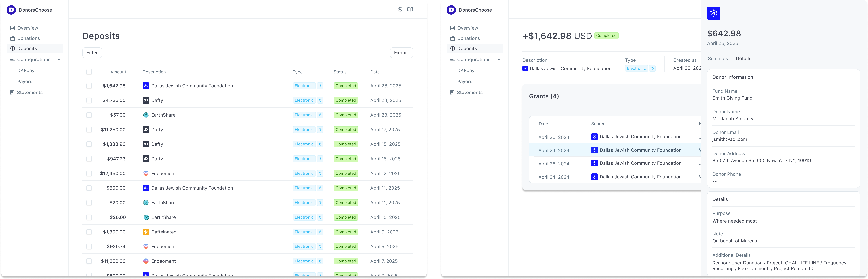This screenshot has height=279, width=868.
Task: Click the chat bubble icon in the header
Action: [x=400, y=9]
